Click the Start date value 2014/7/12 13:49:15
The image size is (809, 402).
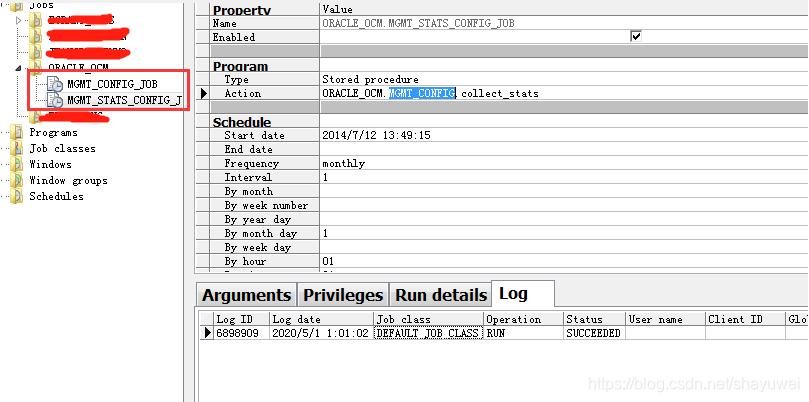coord(376,135)
